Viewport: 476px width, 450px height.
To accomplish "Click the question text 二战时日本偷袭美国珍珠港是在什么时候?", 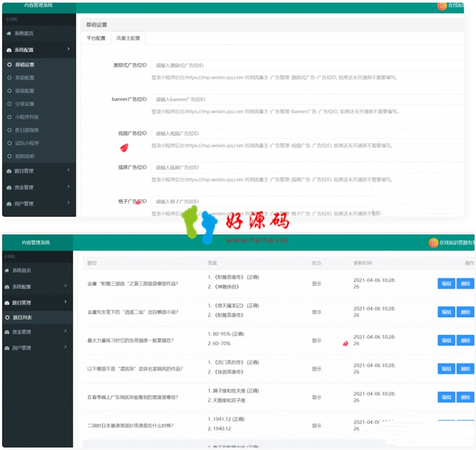I will pyautogui.click(x=130, y=426).
